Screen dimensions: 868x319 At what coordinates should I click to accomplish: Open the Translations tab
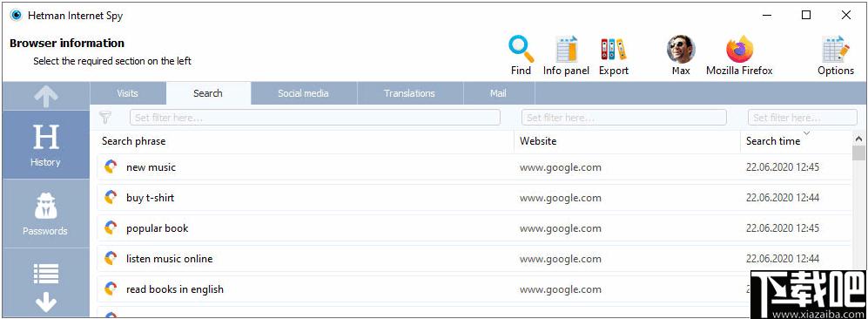pos(410,93)
